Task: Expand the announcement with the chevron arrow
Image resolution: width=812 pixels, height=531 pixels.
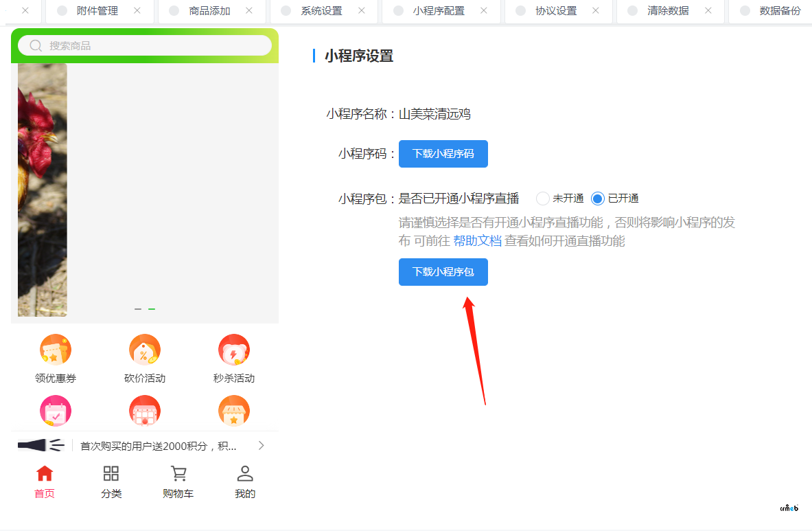Action: [x=261, y=445]
